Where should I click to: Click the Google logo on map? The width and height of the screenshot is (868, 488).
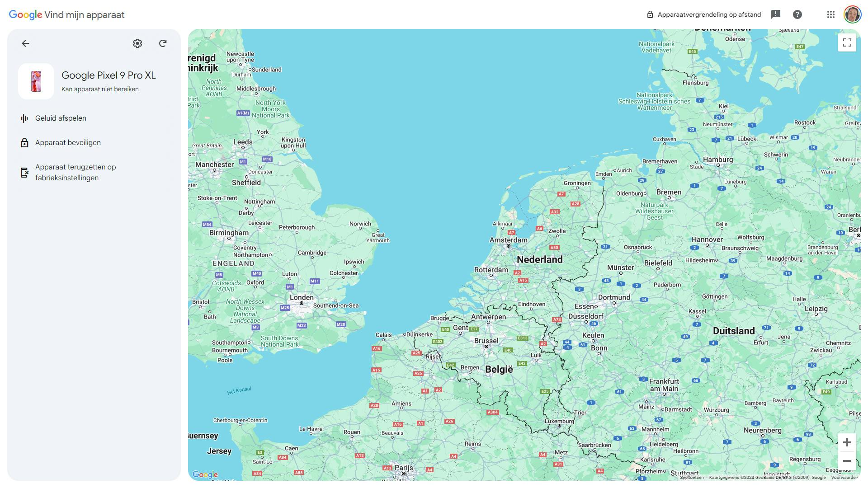[x=205, y=474]
